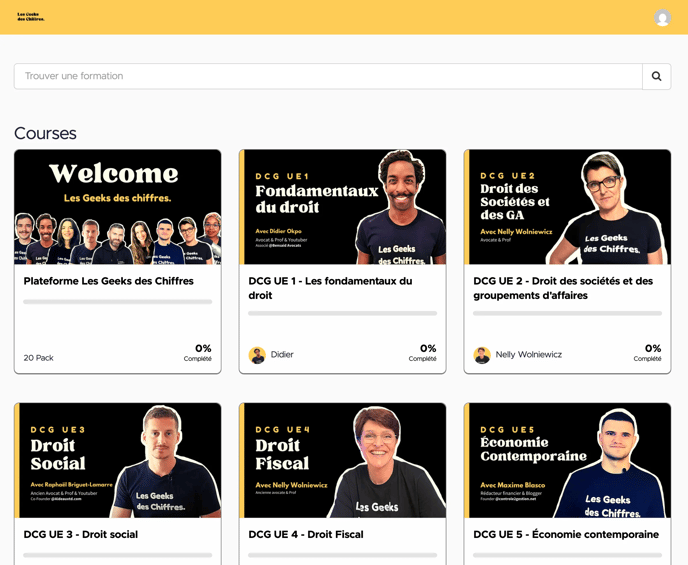
Task: Click Nelly Wolniewicz's instructor avatar
Action: point(482,355)
